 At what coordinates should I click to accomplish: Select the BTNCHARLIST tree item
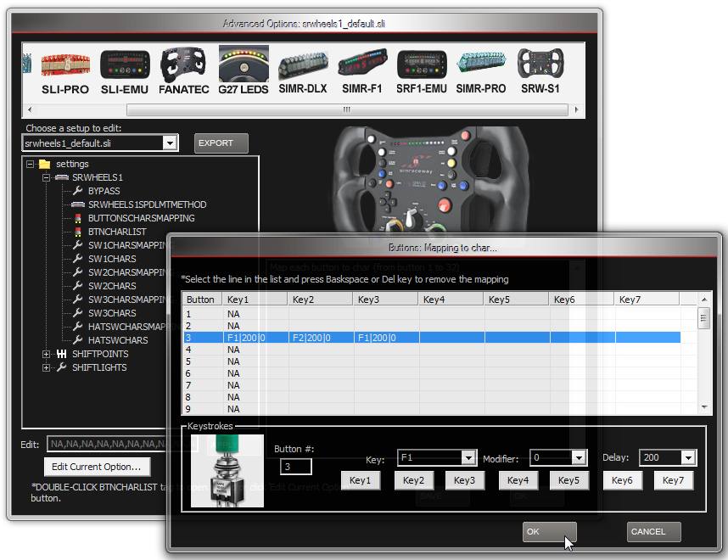pyautogui.click(x=117, y=232)
